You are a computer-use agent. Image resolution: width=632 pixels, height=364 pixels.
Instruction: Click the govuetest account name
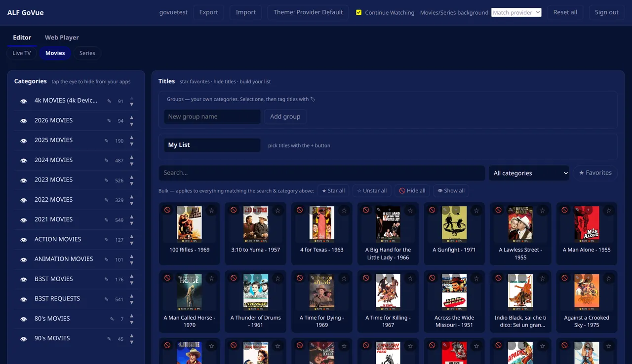tap(173, 12)
